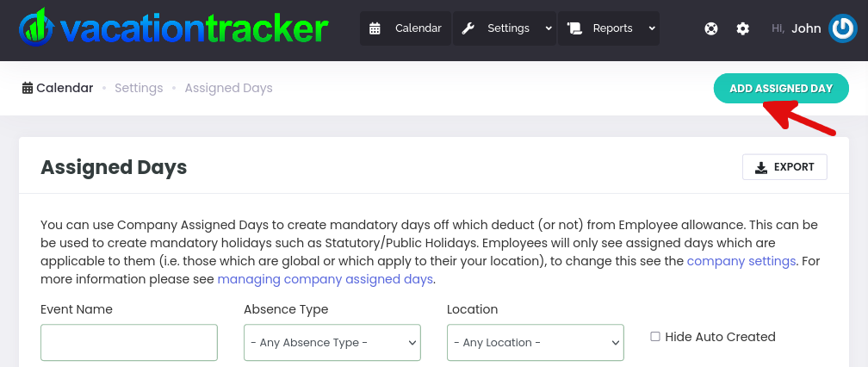Screen dimensions: 868x367
Task: Follow the company settings link
Action: point(741,261)
